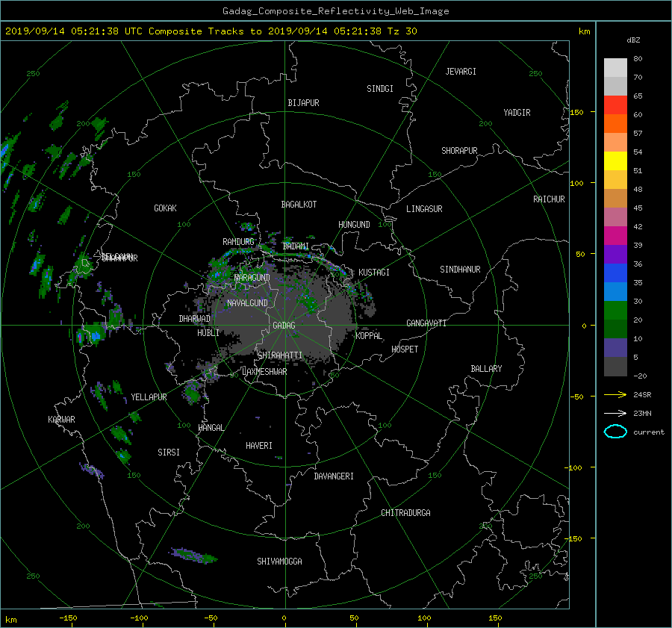Click the JEVARGI city label
The width and height of the screenshot is (672, 628).
tap(461, 72)
